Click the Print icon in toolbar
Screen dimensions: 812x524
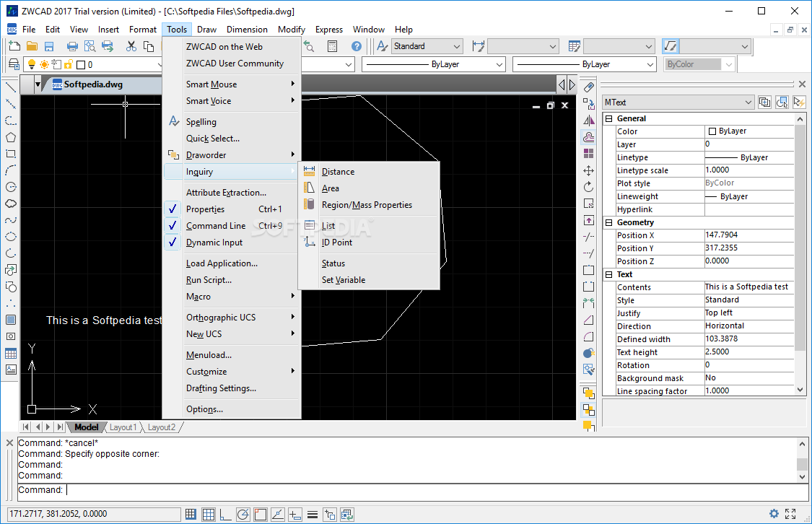point(72,46)
